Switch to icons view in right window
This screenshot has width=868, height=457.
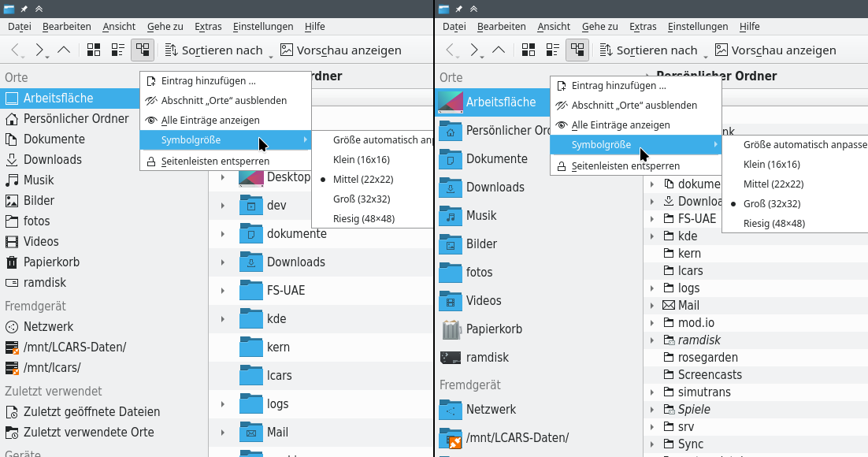[x=529, y=50]
